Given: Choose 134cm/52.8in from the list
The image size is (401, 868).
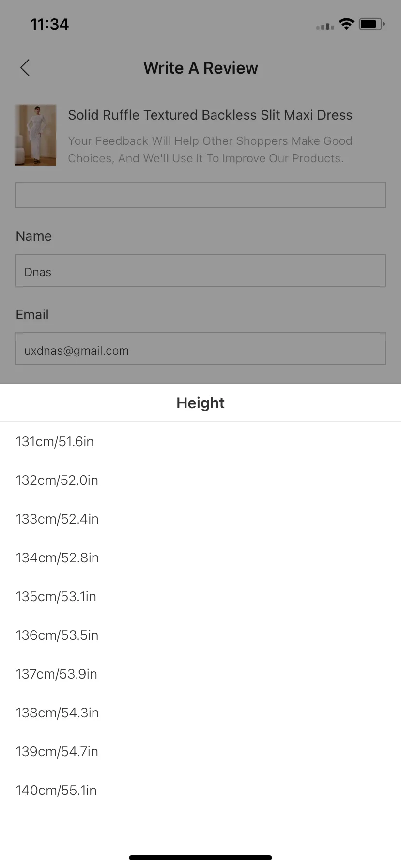Looking at the screenshot, I should pos(200,558).
